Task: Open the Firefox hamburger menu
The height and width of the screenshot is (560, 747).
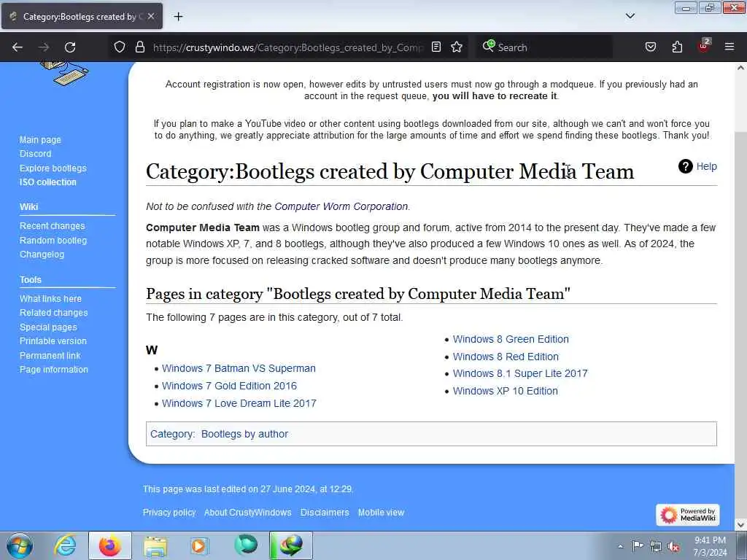Action: tap(729, 47)
